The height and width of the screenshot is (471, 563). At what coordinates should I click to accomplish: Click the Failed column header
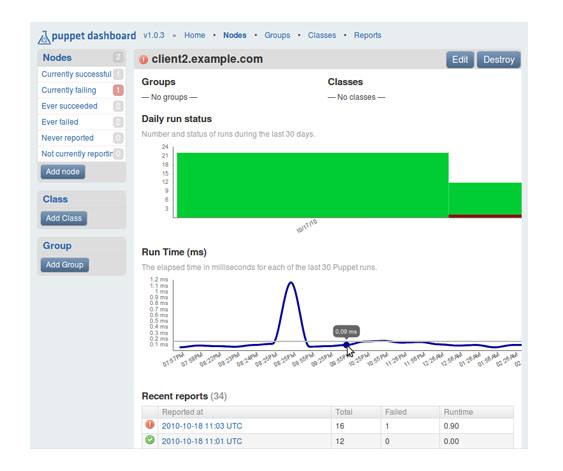tap(396, 412)
